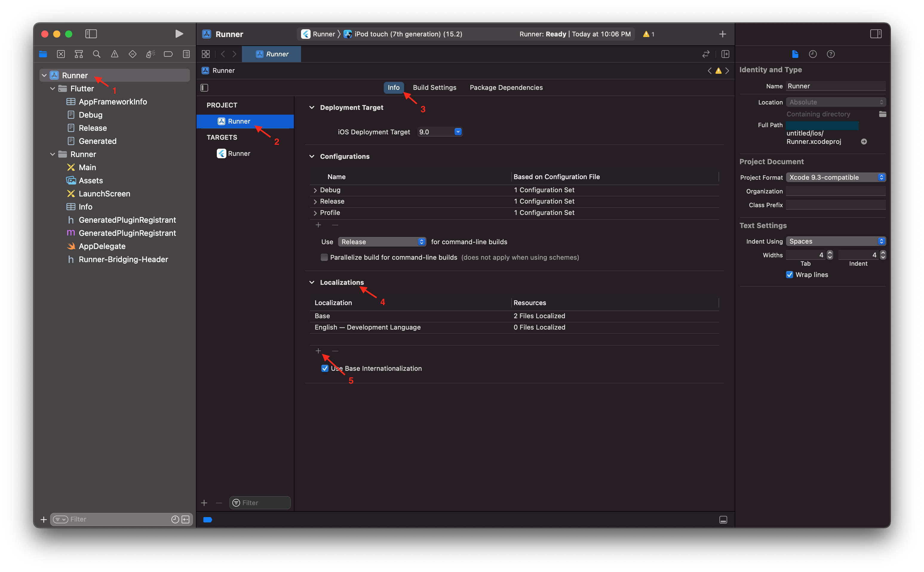Collapse the Localizations section

(x=312, y=282)
